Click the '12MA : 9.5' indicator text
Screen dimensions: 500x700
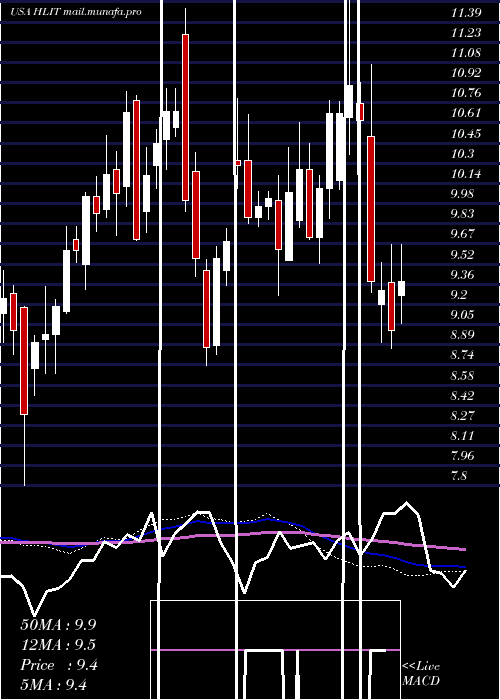click(58, 645)
